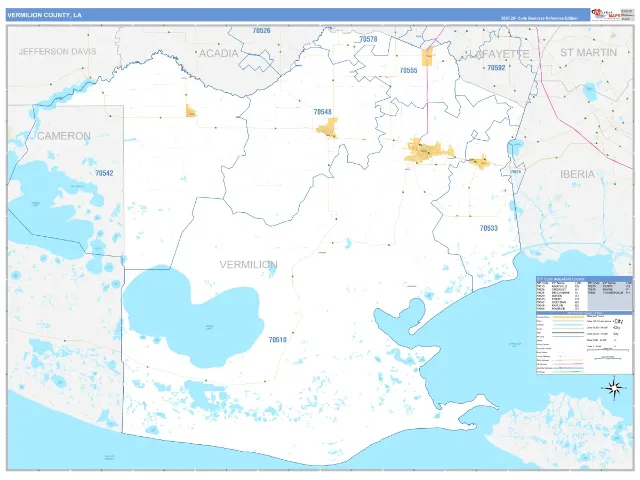Click the ZIP Code Index legend header

(x=584, y=279)
